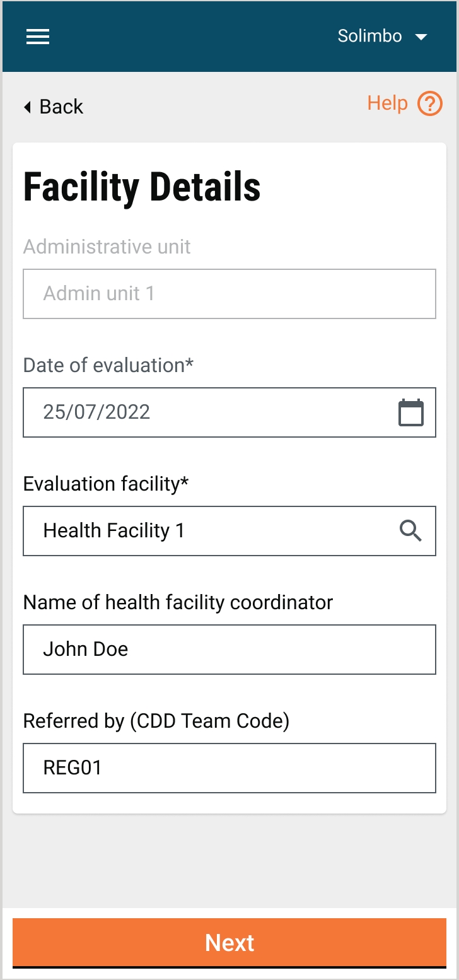Select the date field showing 25/07/2022

(x=208, y=412)
